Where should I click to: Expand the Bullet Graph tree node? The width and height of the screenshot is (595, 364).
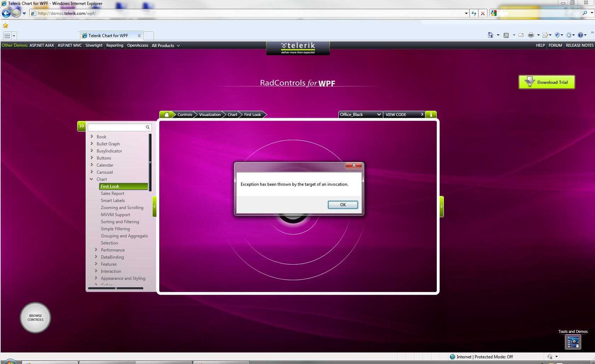pos(92,144)
